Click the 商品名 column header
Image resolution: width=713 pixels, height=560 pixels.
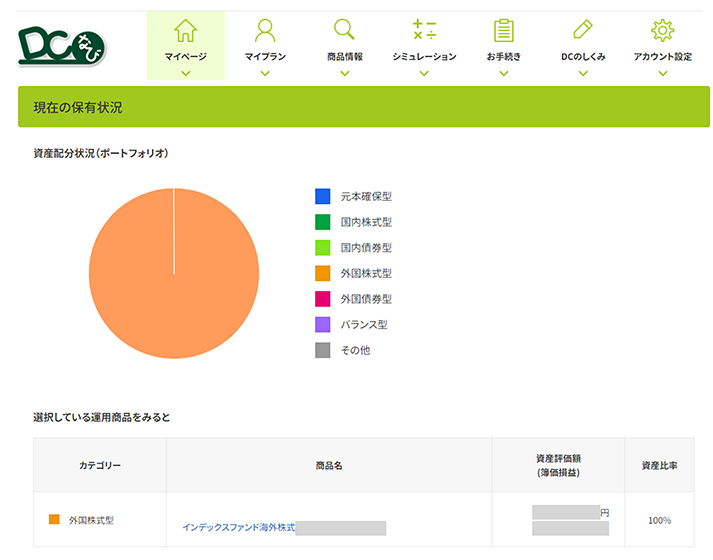tap(329, 465)
